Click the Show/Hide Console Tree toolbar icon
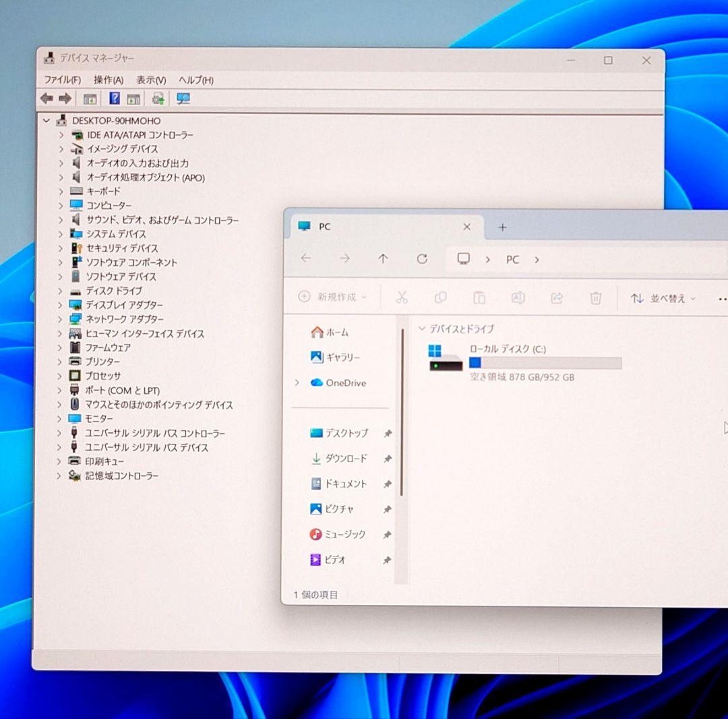This screenshot has height=719, width=728. pos(88,98)
